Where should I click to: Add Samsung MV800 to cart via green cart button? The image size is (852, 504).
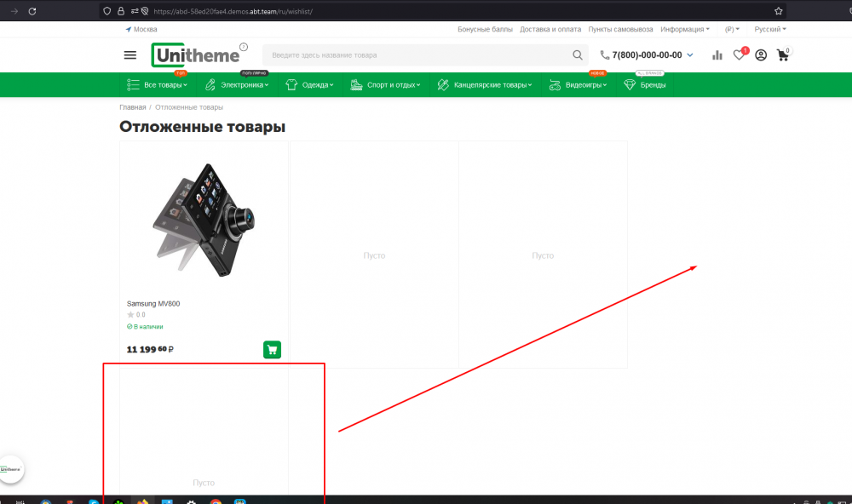pyautogui.click(x=272, y=349)
